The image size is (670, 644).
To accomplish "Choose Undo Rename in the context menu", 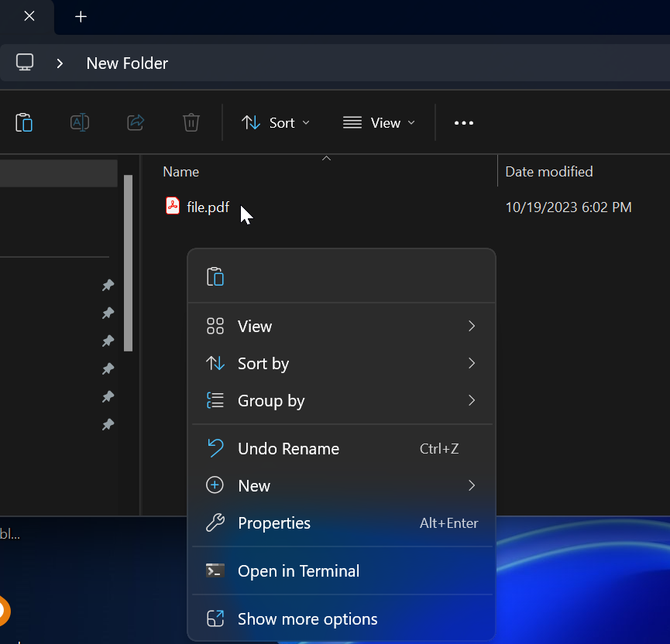I will coord(342,449).
